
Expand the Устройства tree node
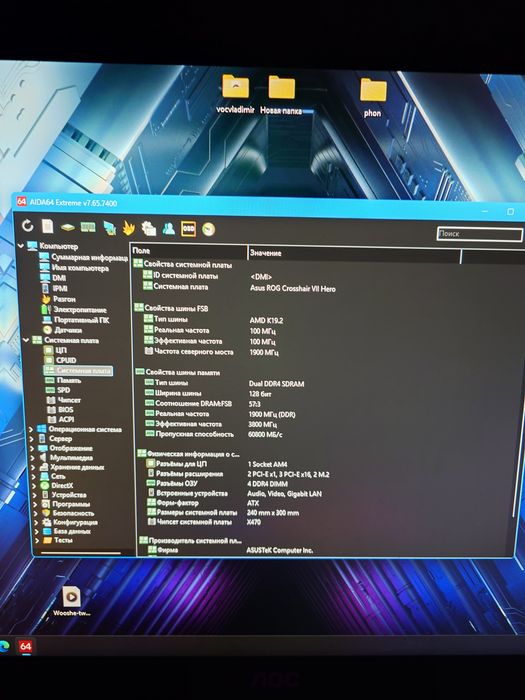[x=34, y=495]
